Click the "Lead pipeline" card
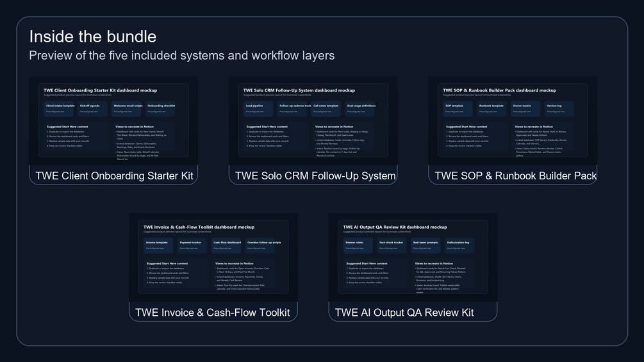The width and height of the screenshot is (644, 362). pos(258,109)
